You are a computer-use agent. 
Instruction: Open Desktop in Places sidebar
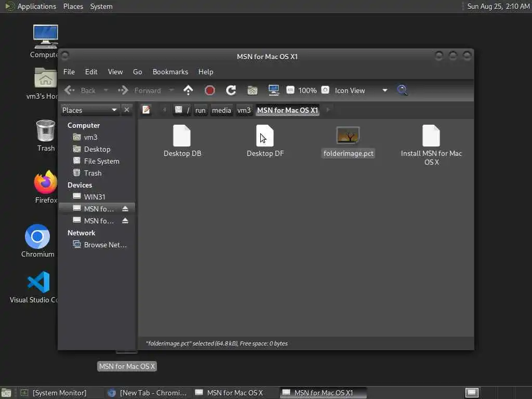click(97, 149)
